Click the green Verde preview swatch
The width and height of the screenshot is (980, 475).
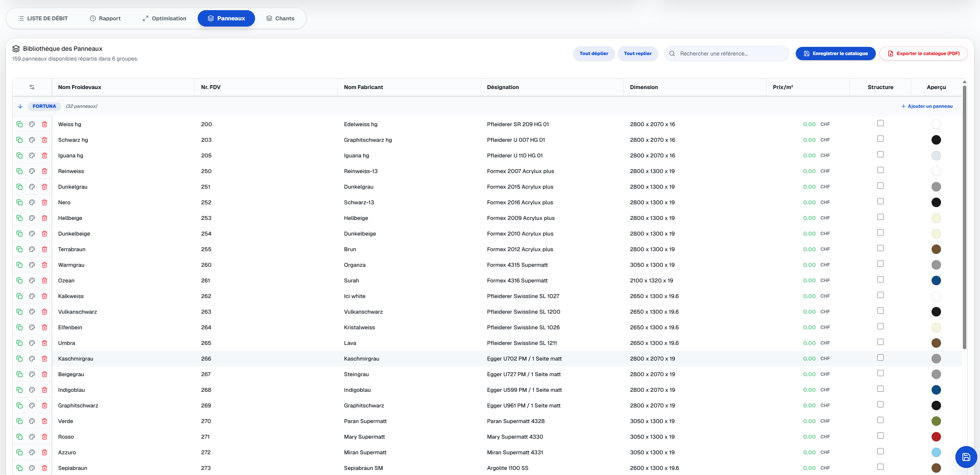click(x=936, y=421)
